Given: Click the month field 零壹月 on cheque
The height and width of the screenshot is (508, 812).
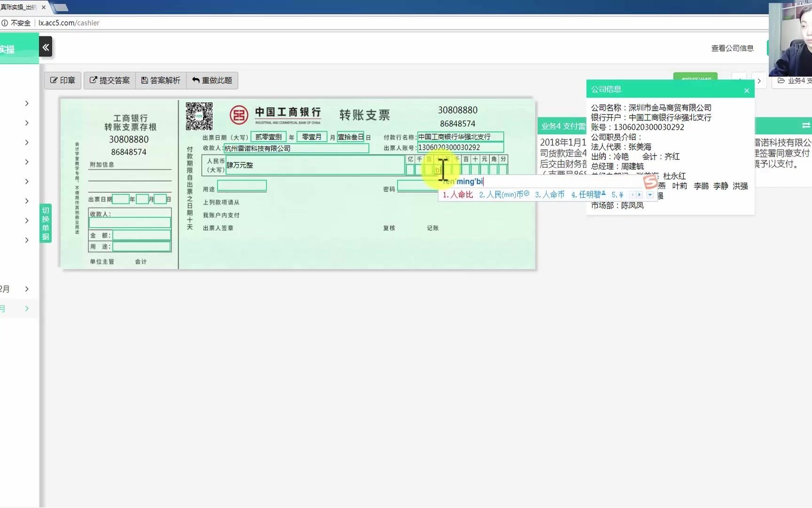Looking at the screenshot, I should 312,137.
